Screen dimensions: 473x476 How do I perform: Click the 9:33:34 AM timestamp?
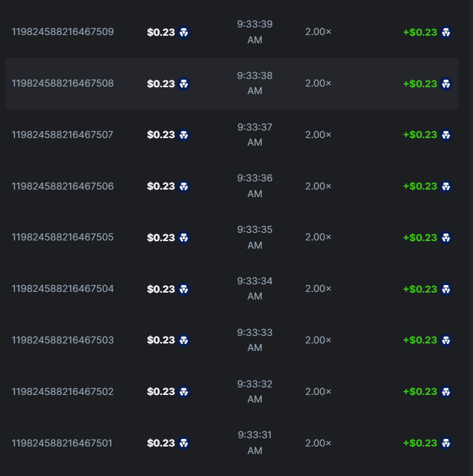(255, 288)
